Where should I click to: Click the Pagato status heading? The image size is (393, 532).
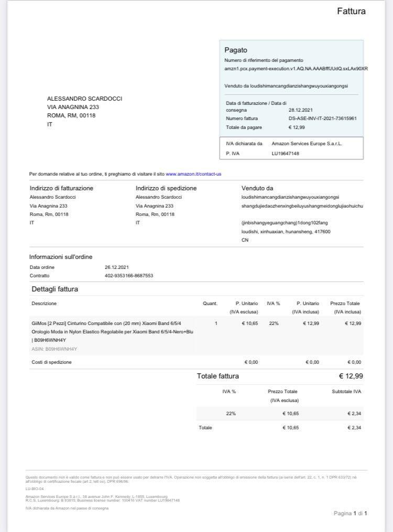coord(235,50)
